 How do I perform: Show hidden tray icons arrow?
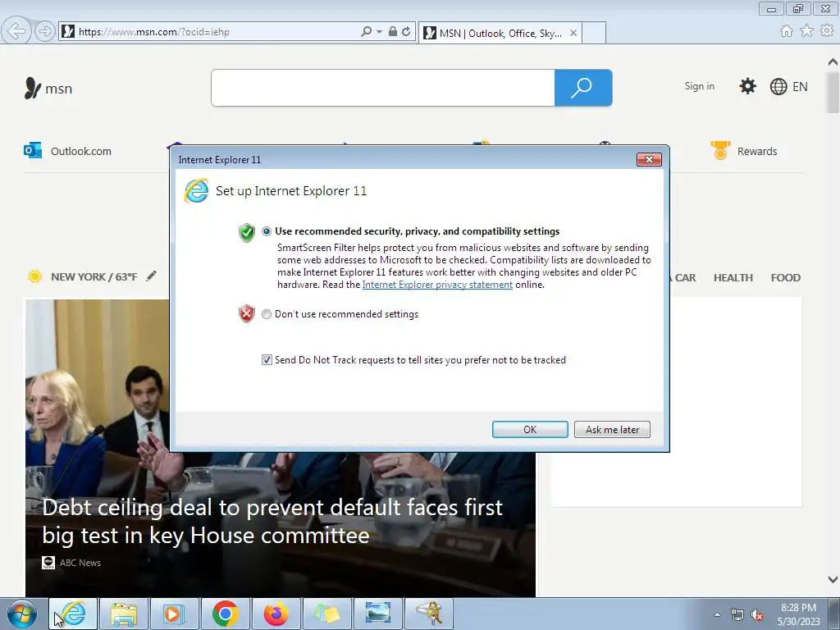point(717,614)
